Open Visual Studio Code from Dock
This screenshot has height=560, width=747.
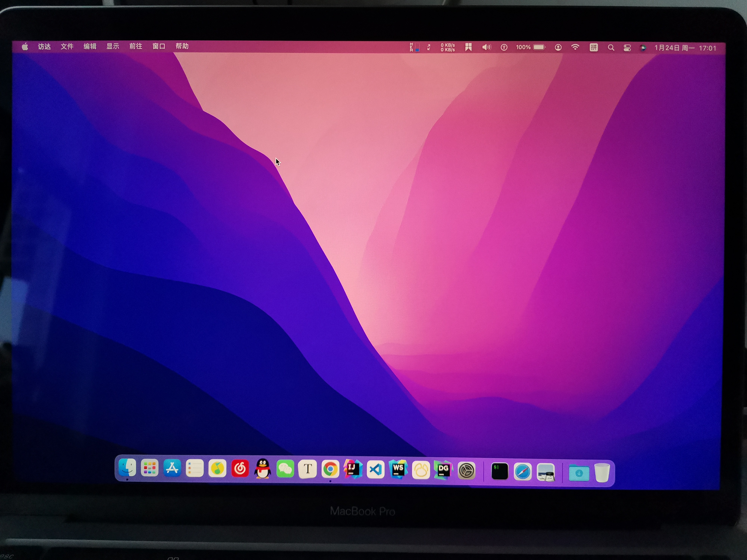pos(376,469)
